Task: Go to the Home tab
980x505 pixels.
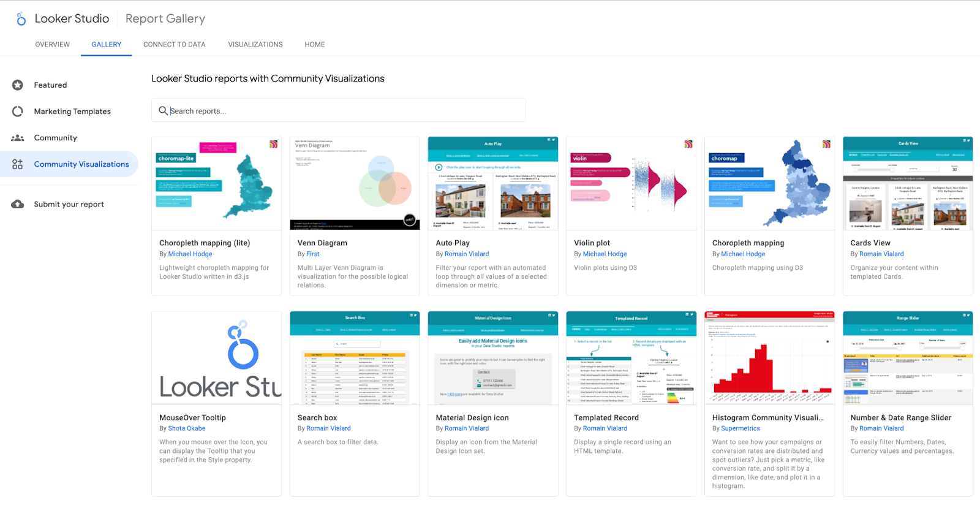Action: 315,45
